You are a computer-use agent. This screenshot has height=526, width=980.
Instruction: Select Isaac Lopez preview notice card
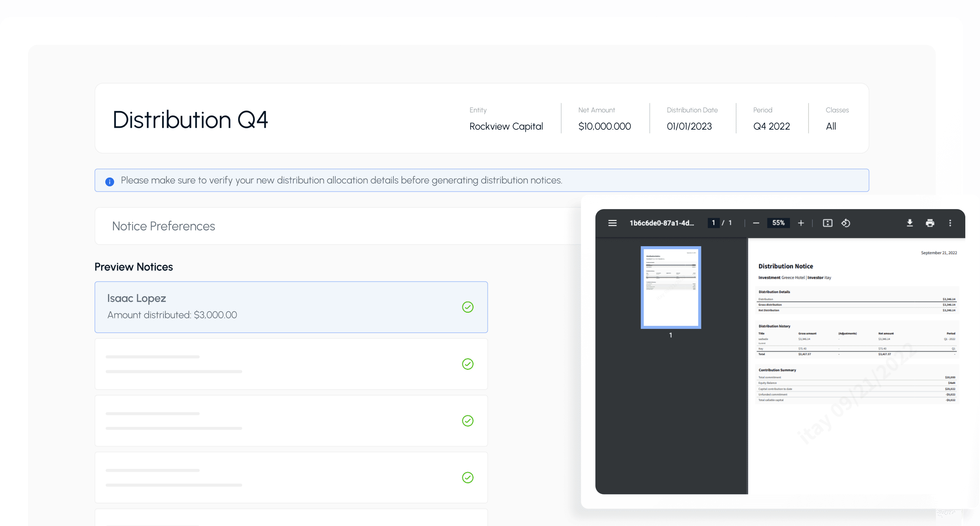tap(266, 307)
